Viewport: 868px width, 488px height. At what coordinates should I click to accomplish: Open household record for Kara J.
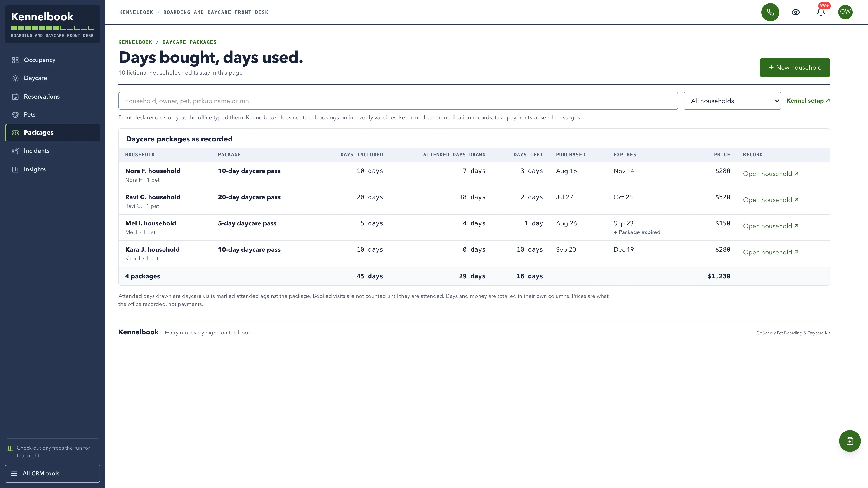click(x=771, y=253)
